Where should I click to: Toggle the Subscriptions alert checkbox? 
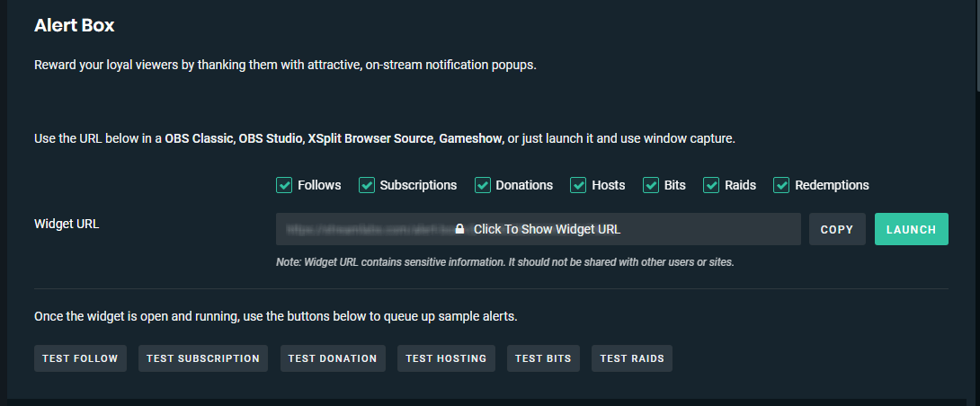(367, 185)
